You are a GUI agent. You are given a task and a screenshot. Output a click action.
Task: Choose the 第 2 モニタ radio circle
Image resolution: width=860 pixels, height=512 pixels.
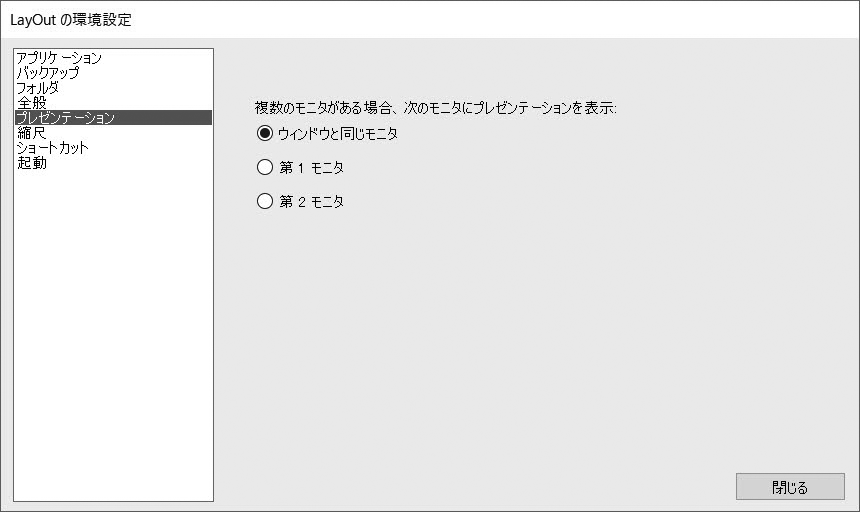pyautogui.click(x=265, y=201)
